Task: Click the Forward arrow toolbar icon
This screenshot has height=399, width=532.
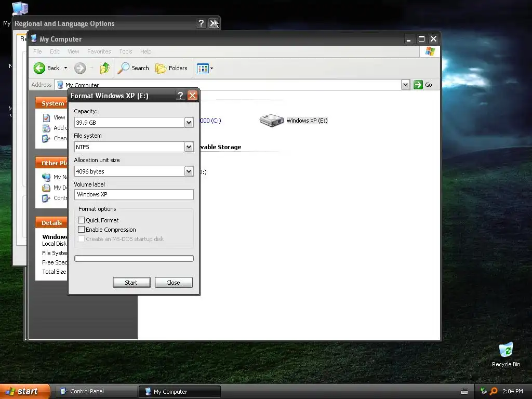Action: point(80,68)
